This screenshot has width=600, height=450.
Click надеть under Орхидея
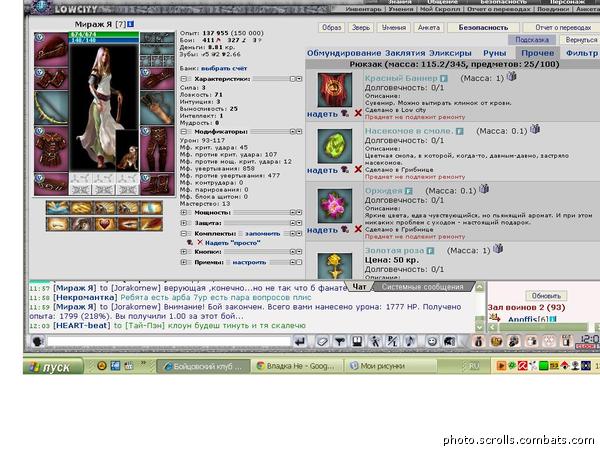click(322, 230)
